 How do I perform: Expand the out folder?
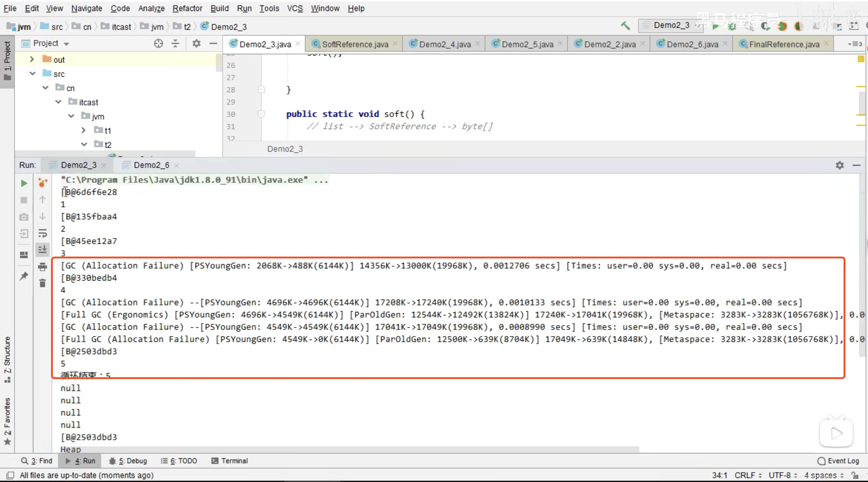[x=32, y=59]
